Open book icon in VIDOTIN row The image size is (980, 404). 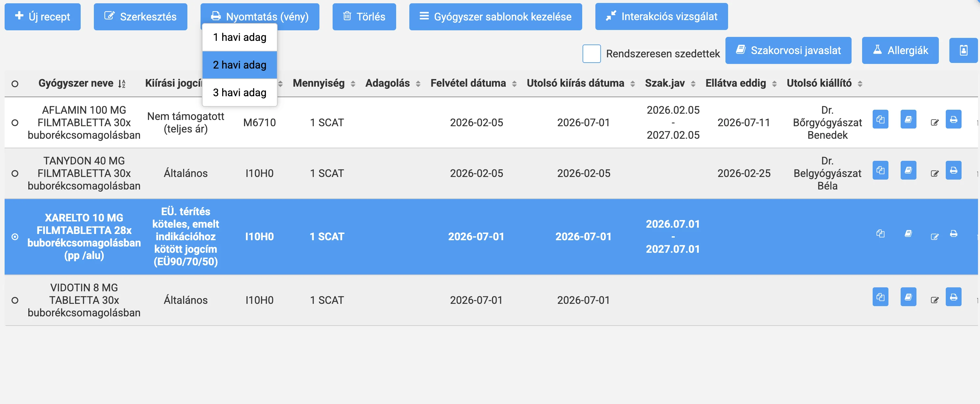(x=908, y=297)
